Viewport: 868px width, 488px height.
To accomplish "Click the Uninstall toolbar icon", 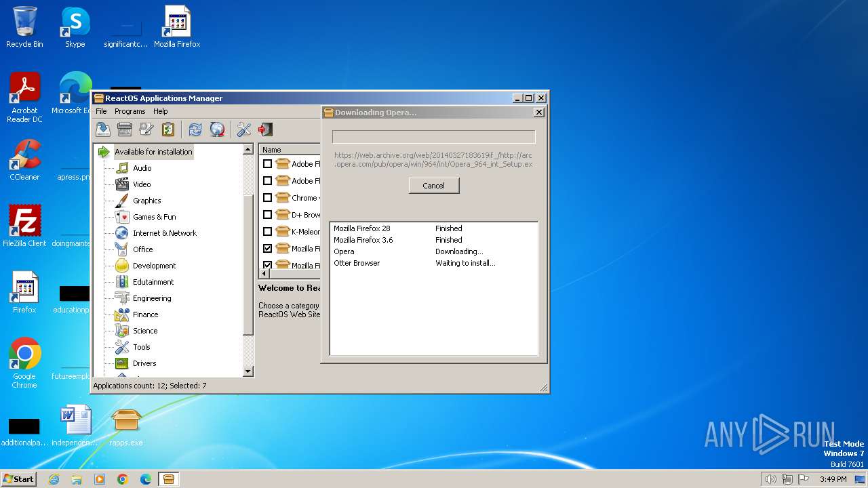I will 125,129.
